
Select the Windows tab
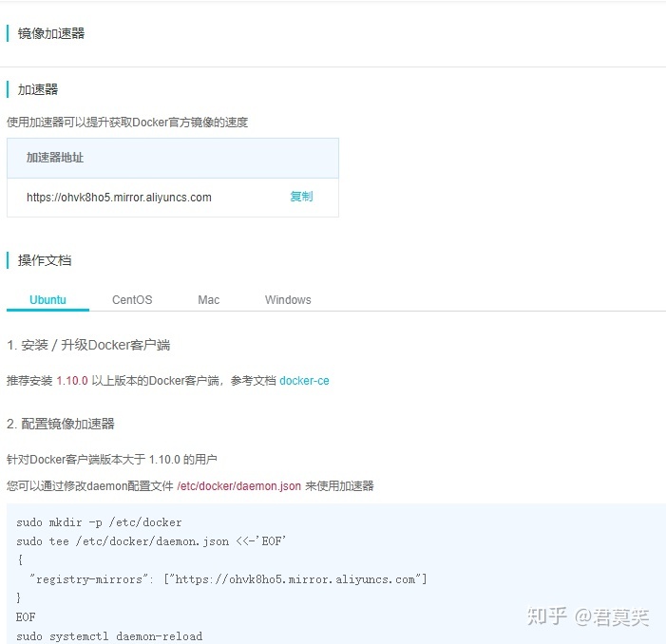[288, 300]
